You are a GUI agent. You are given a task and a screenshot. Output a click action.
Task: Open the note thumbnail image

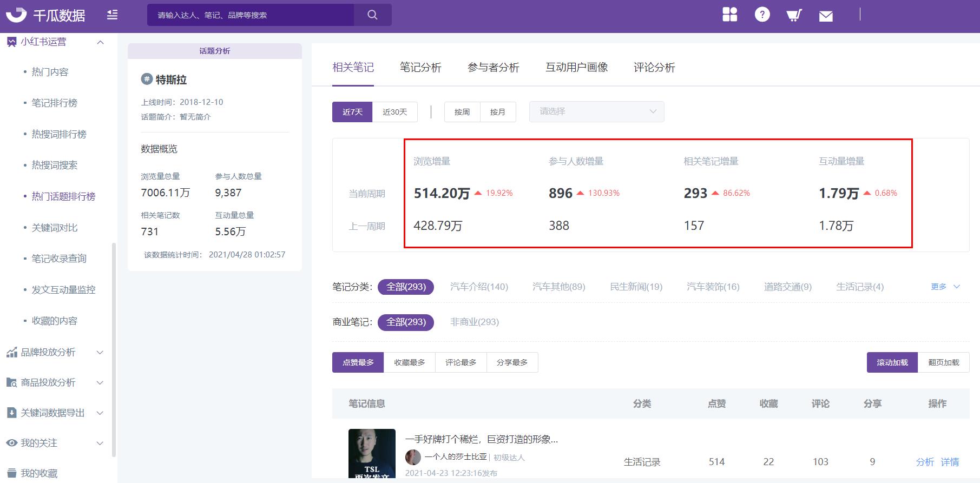click(x=372, y=453)
